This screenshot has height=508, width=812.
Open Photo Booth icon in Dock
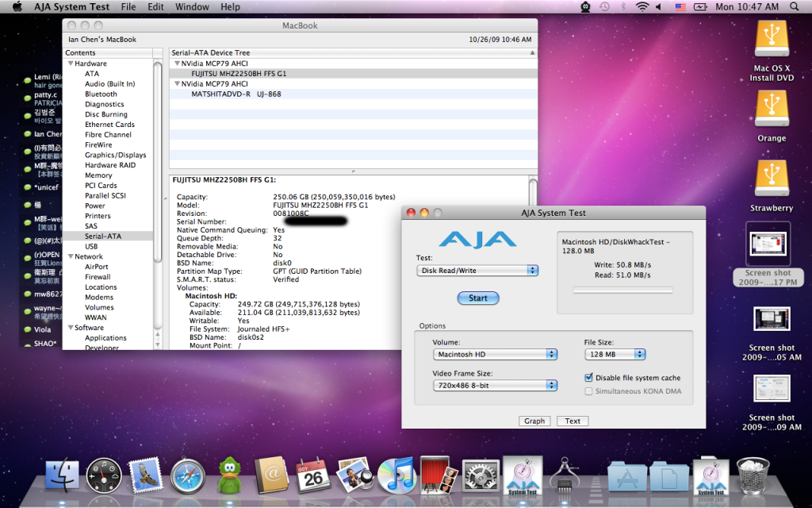click(x=439, y=475)
